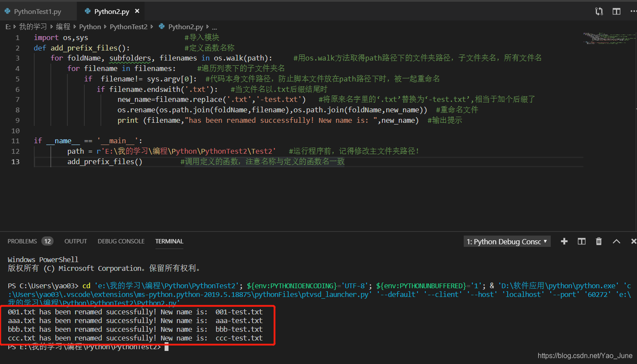
Task: Click the '001.txt has been renamed' output line
Action: tap(135, 312)
